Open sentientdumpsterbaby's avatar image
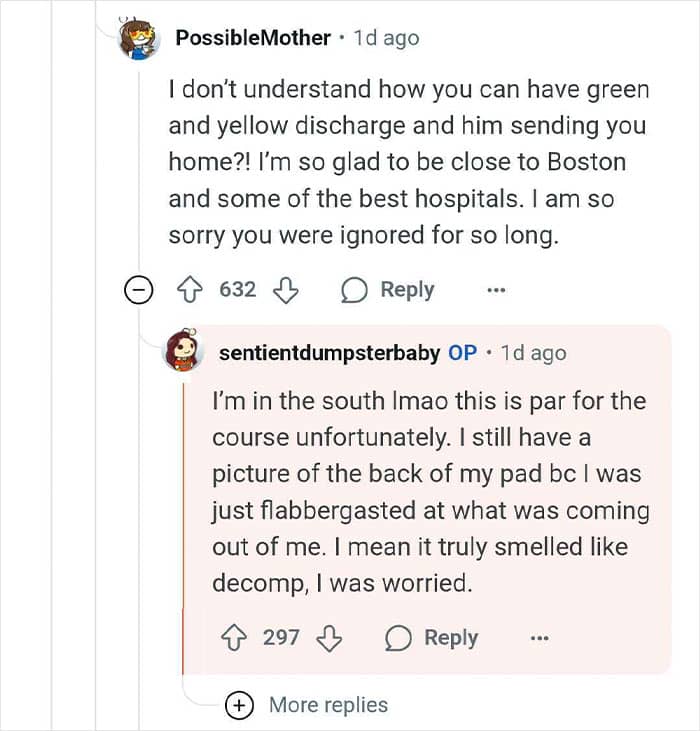Screen dimensions: 700x731 (184, 352)
